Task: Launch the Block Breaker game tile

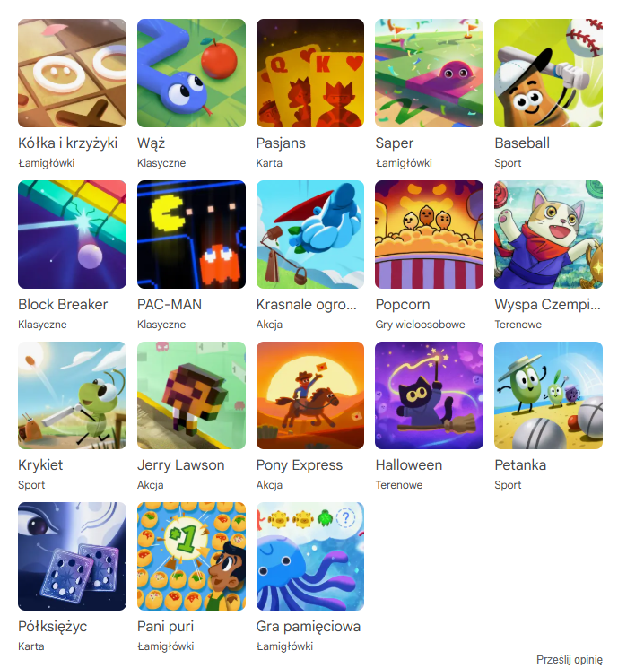Action: pos(72,234)
